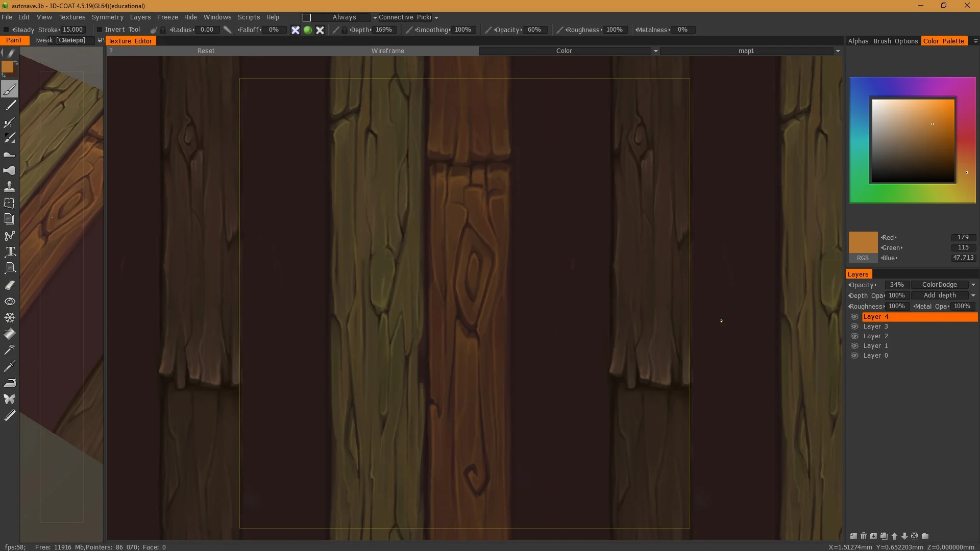The image size is (980, 551).
Task: Open the Add depth mode dropdown
Action: (944, 295)
